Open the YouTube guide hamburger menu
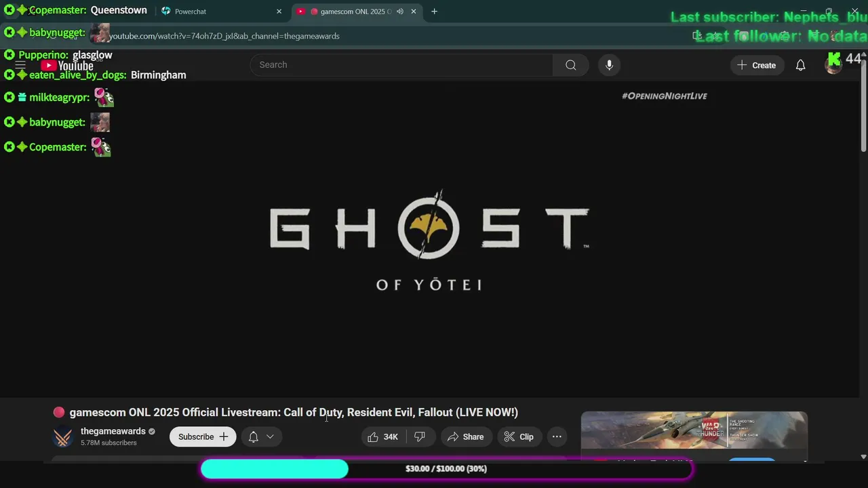868x488 pixels. 20,65
